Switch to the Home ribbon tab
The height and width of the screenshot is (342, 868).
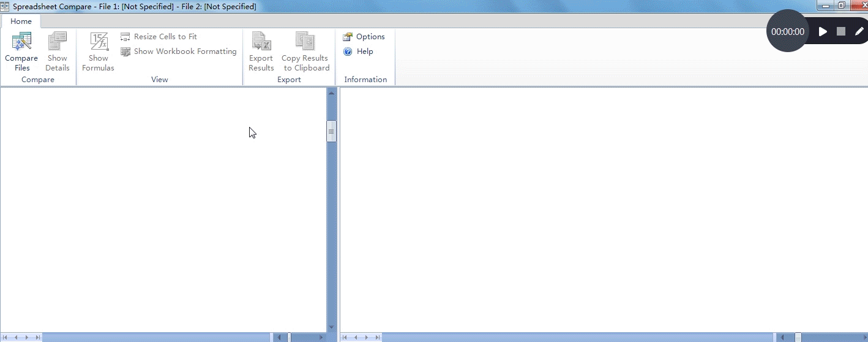(x=21, y=21)
